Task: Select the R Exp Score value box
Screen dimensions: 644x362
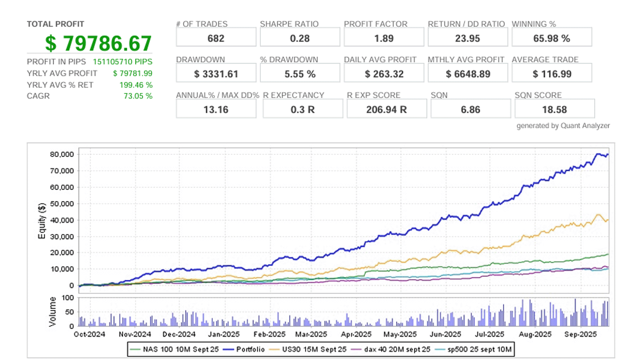Action: pos(386,109)
